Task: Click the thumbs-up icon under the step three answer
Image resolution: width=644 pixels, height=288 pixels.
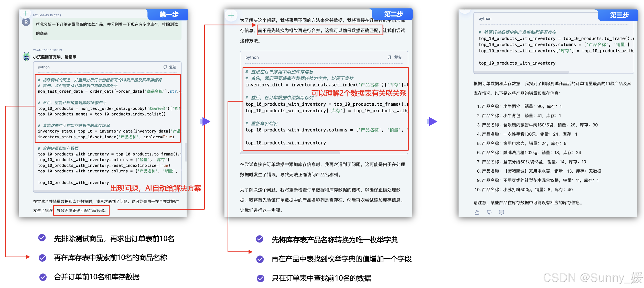Action: point(477,213)
